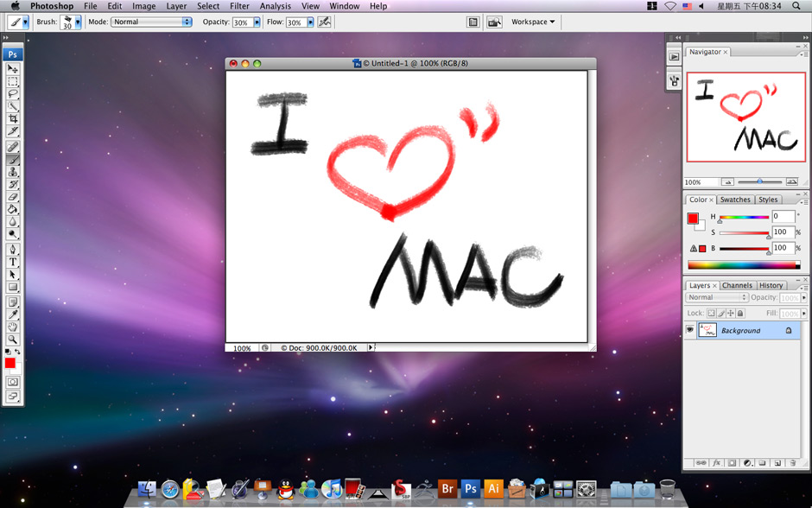This screenshot has height=508, width=812.
Task: Toggle the brushes palette button in options bar
Action: 473,22
